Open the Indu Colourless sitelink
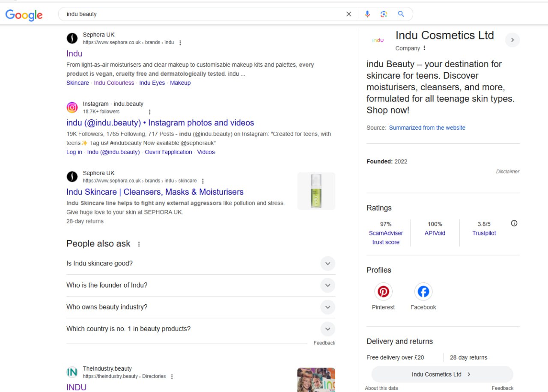Screen dimensions: 548x392 point(114,83)
